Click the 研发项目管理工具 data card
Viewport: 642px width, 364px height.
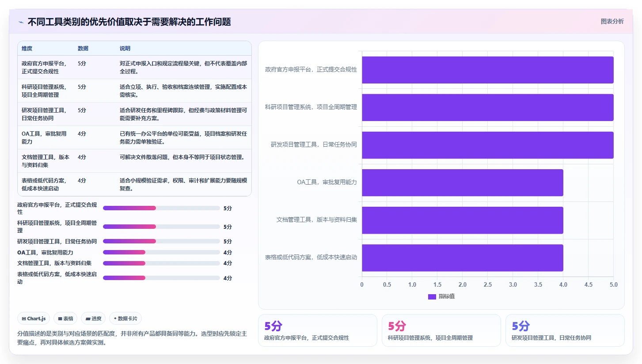(x=565, y=330)
